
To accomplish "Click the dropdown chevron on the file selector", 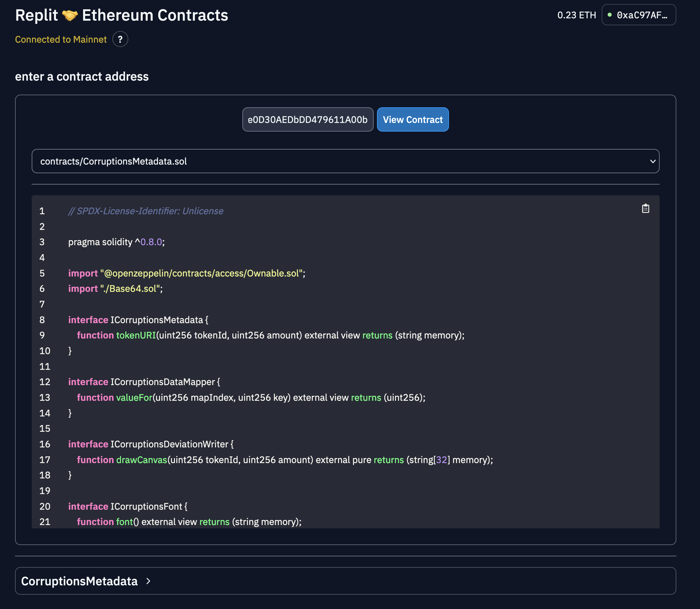I will tap(652, 161).
